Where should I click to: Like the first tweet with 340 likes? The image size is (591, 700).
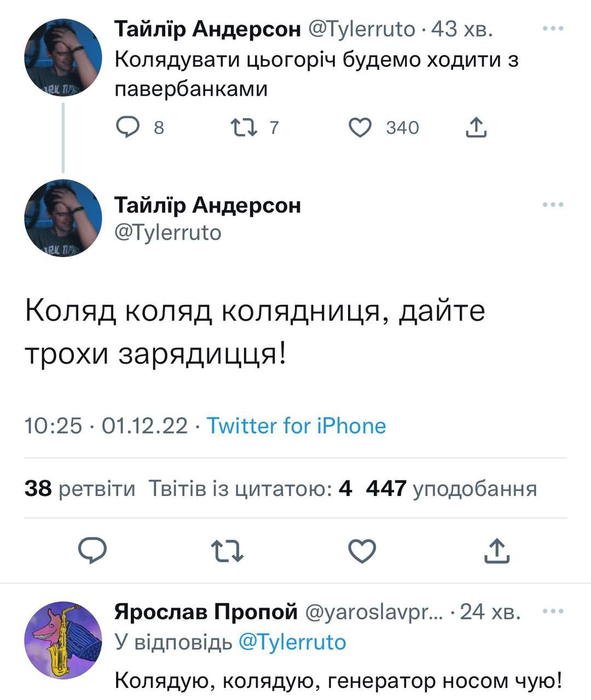(x=361, y=127)
